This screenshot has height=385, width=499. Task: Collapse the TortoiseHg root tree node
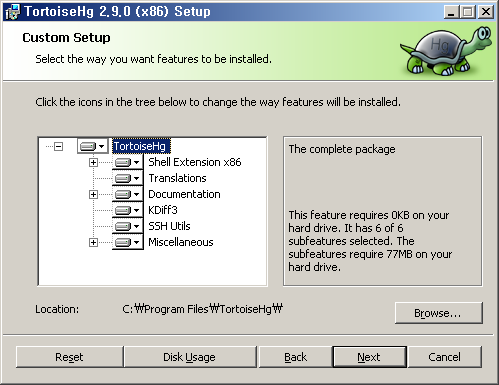point(59,146)
